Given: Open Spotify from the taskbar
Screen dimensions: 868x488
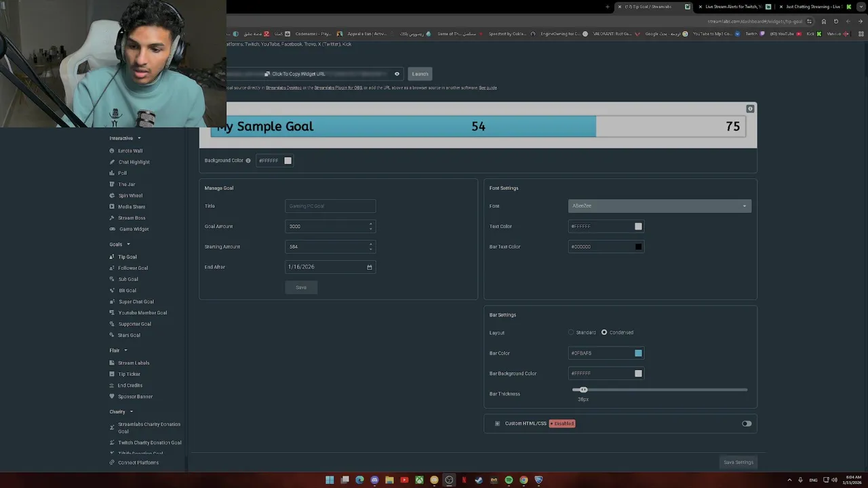Looking at the screenshot, I should 509,480.
